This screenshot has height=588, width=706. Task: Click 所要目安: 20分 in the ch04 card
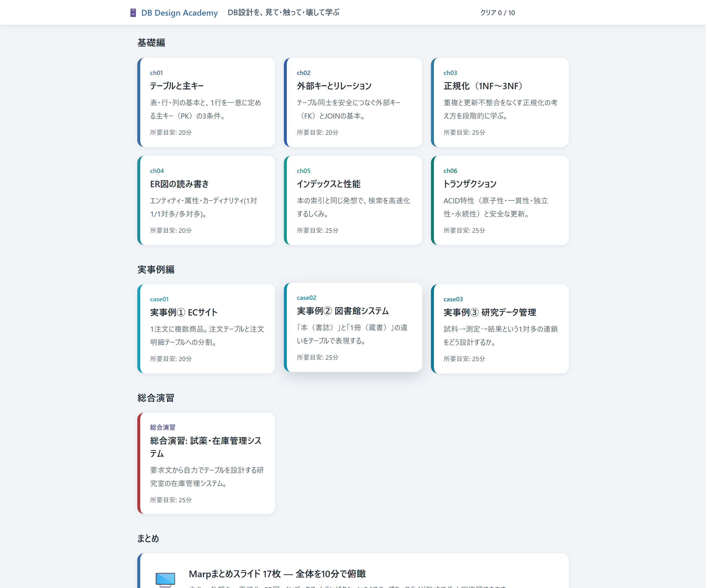(171, 231)
